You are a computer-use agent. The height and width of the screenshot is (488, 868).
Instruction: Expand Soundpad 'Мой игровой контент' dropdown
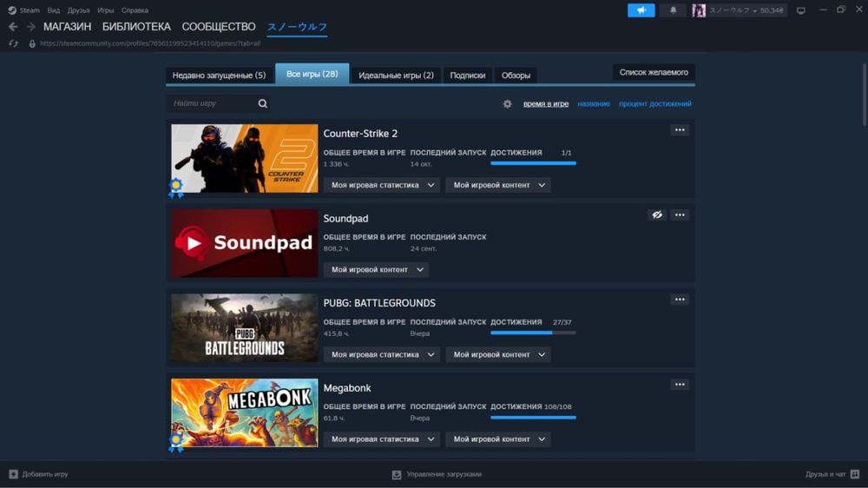[x=377, y=270]
